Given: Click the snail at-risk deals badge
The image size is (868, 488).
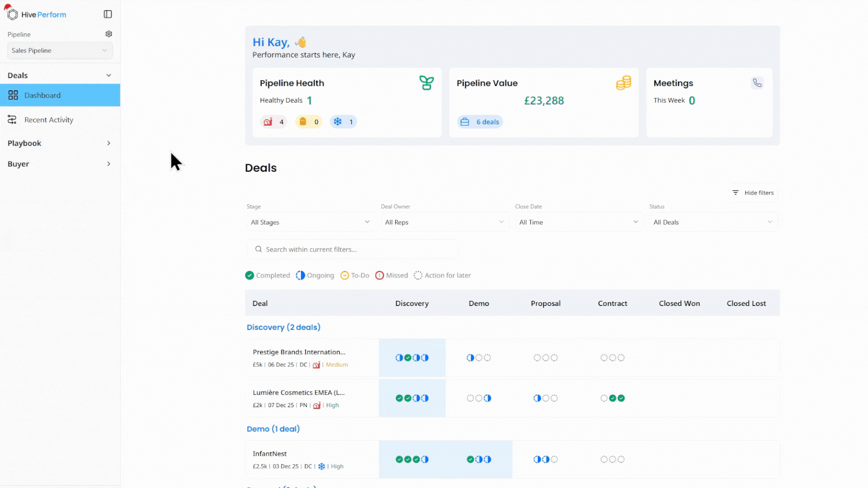Looking at the screenshot, I should tap(274, 122).
